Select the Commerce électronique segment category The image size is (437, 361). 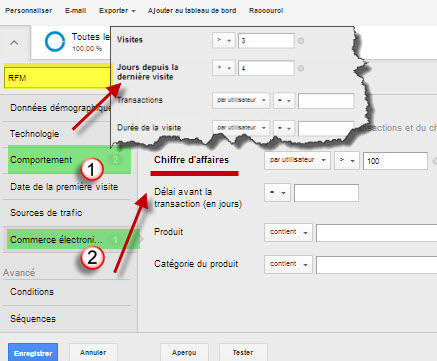point(73,239)
